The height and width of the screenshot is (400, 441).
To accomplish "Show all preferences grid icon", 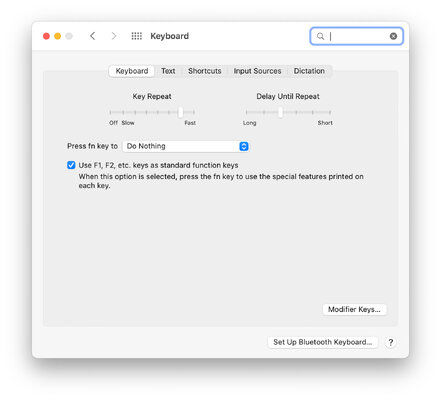I will [x=136, y=36].
